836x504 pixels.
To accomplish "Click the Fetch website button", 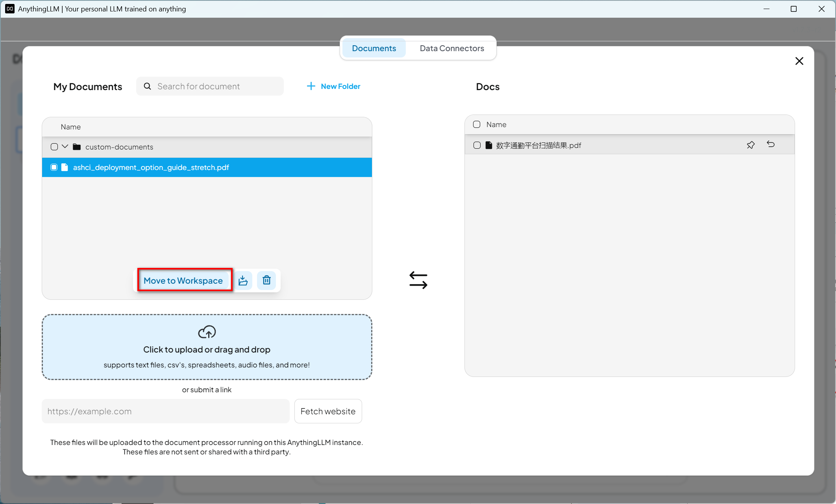I will (x=328, y=411).
